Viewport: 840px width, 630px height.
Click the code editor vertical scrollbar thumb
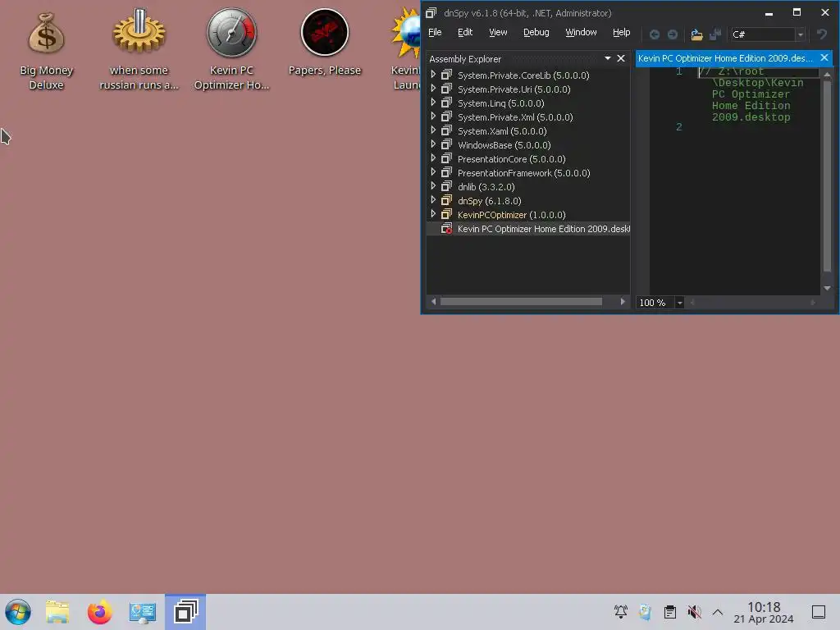coord(827,175)
